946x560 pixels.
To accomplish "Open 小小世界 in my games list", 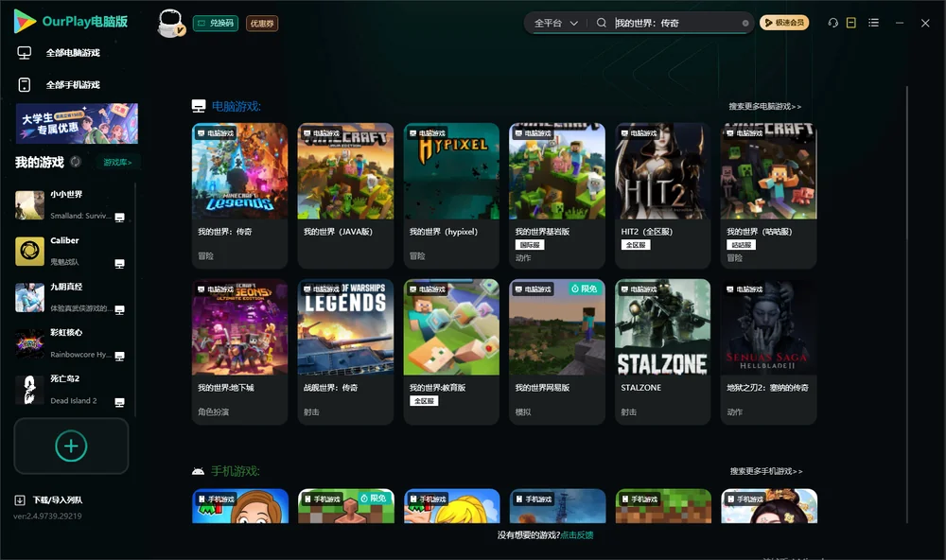I will 71,204.
